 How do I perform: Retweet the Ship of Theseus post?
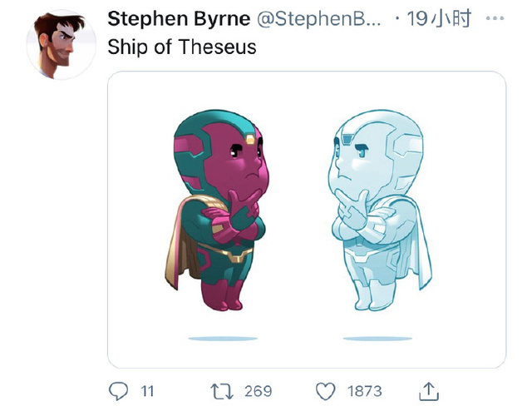pyautogui.click(x=222, y=391)
